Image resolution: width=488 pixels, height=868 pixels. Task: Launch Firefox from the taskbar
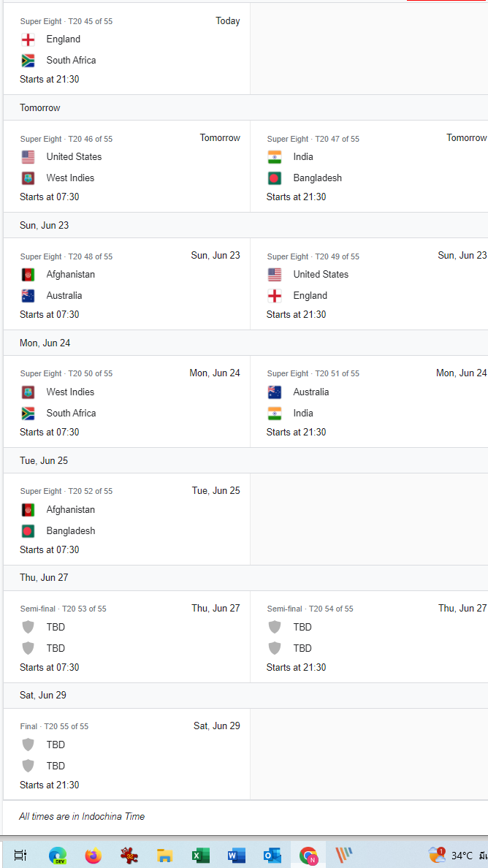point(93,855)
